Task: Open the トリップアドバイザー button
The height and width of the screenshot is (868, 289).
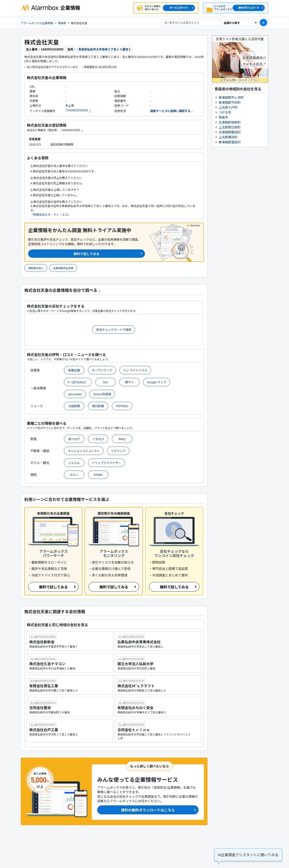Action: coord(106,463)
